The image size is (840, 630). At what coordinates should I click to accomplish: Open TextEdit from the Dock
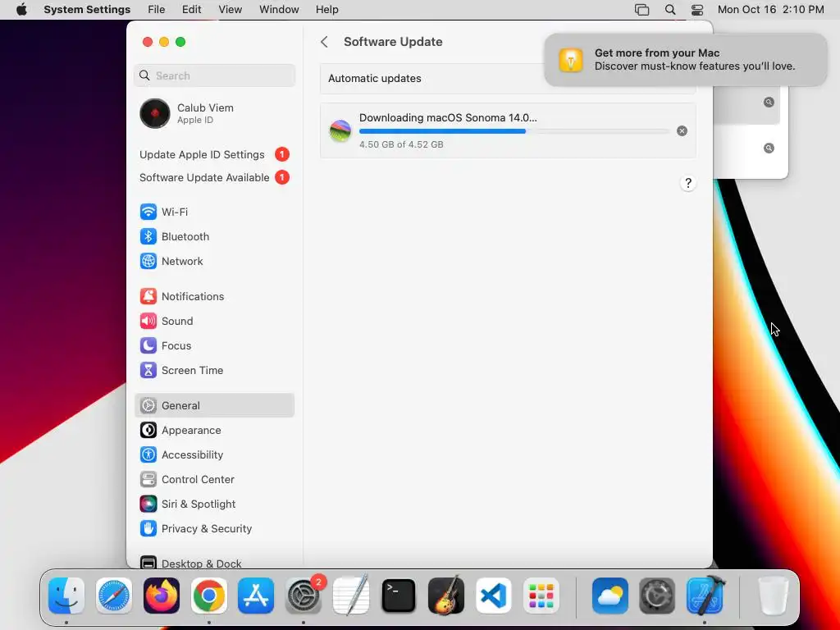(351, 596)
